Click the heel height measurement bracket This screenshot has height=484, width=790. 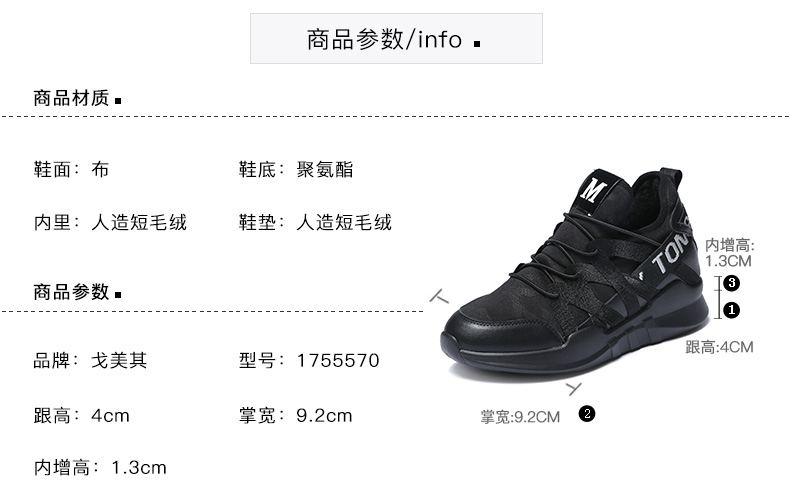(719, 297)
